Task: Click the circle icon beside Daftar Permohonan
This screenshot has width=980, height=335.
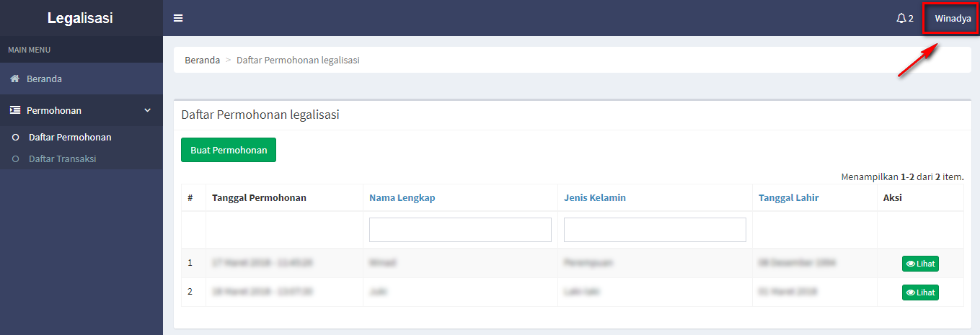Action: point(16,138)
